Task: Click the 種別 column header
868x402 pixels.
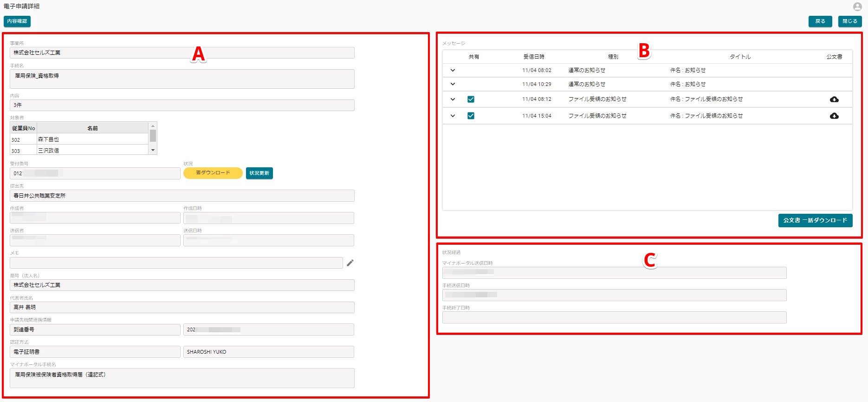Action: pos(613,57)
